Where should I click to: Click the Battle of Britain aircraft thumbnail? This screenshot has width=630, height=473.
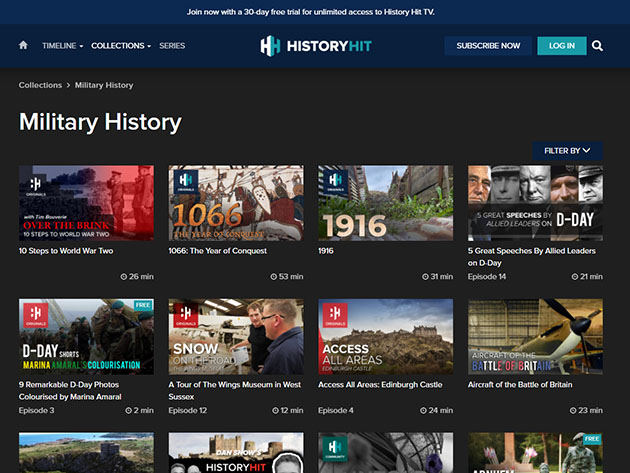click(x=535, y=336)
